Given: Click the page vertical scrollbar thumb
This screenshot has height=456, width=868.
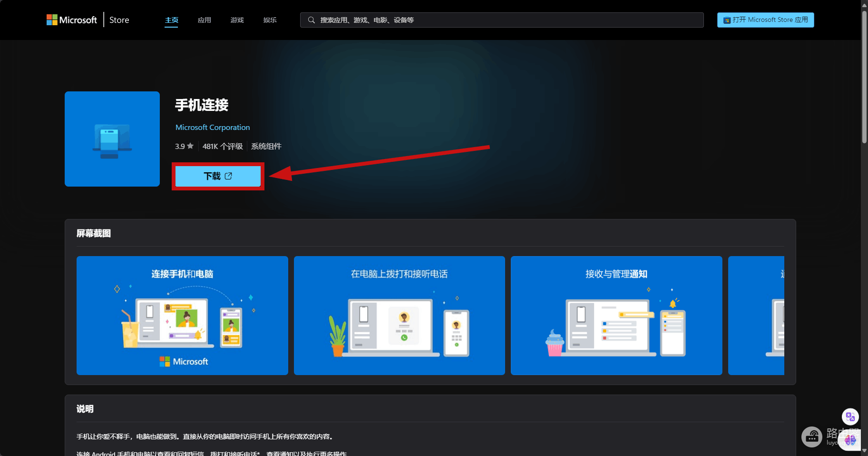Looking at the screenshot, I should pyautogui.click(x=864, y=76).
